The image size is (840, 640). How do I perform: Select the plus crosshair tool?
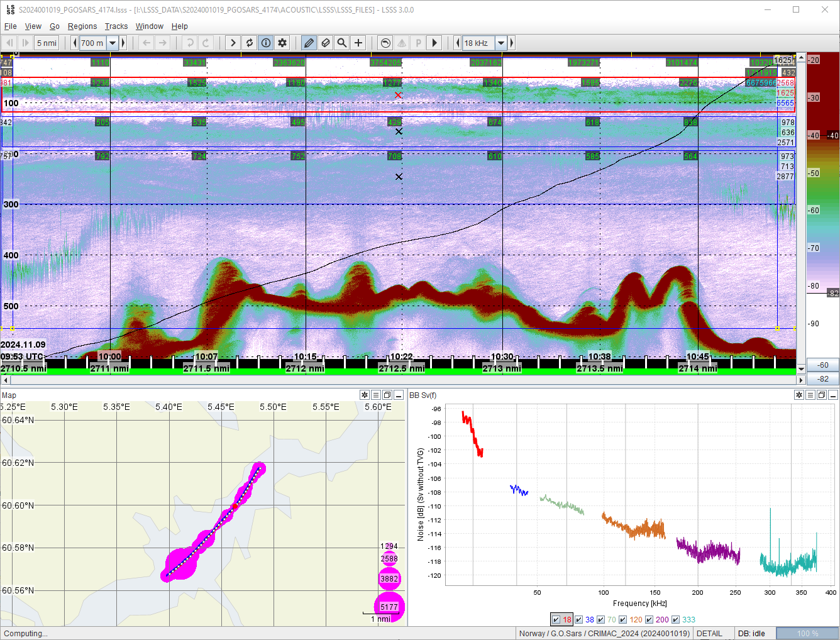(358, 43)
